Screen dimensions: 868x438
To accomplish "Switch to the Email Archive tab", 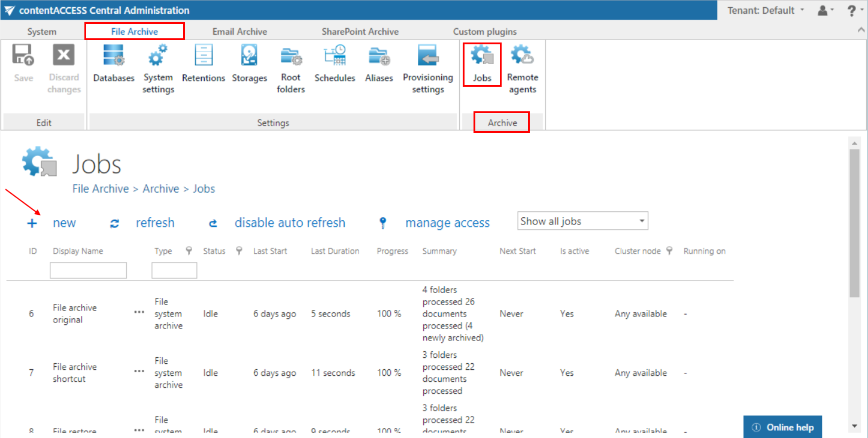I will click(239, 32).
